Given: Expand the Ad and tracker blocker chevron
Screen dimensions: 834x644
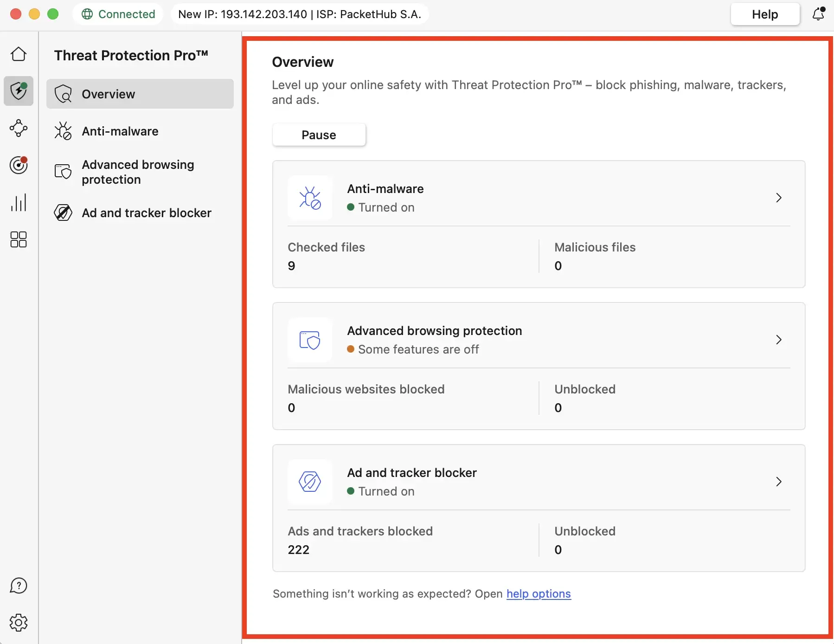Looking at the screenshot, I should pos(779,482).
